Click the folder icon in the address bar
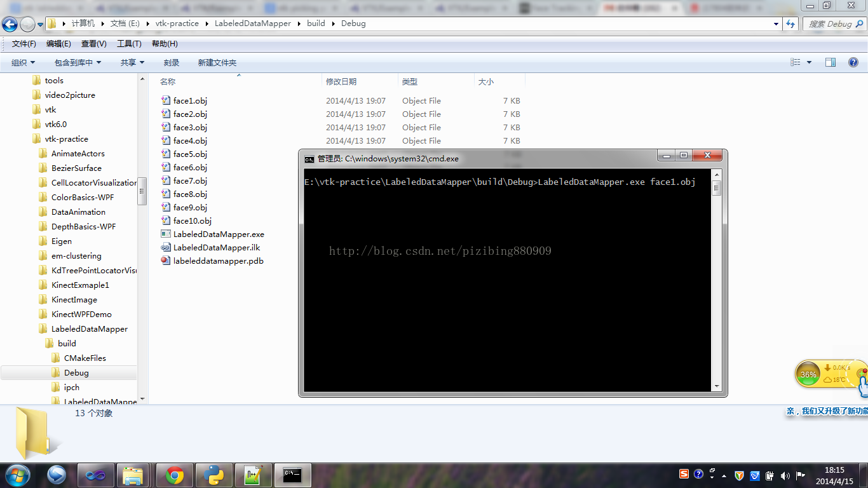The image size is (868, 488). [52, 24]
